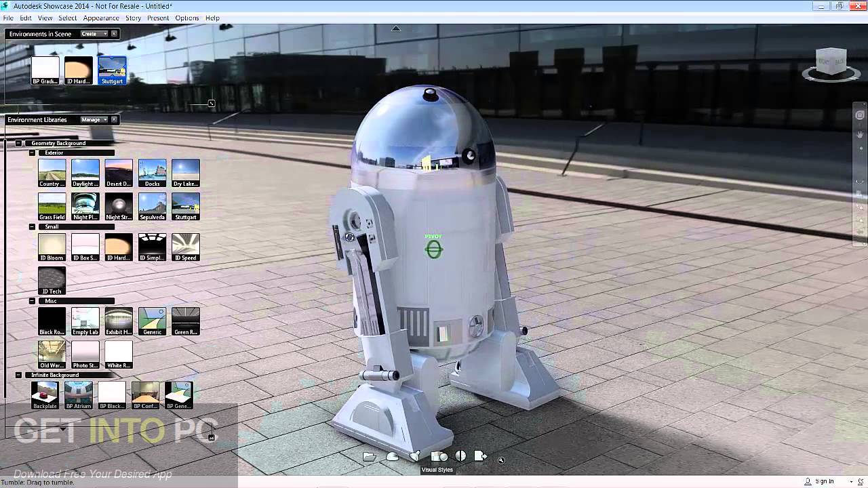Open the Story menu
Viewport: 868px width, 488px height.
(133, 18)
